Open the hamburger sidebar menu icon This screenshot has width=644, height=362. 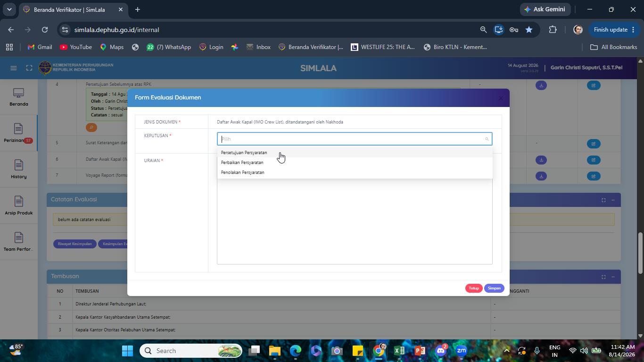pos(14,68)
